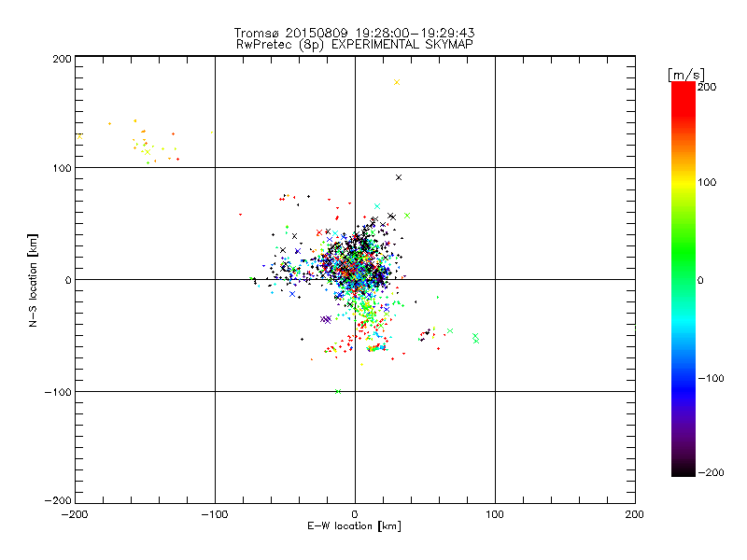Click the "E-W location [km]" axis label

click(354, 526)
